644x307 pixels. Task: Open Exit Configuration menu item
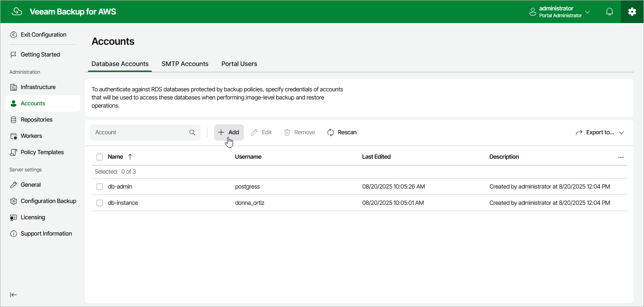[43, 35]
